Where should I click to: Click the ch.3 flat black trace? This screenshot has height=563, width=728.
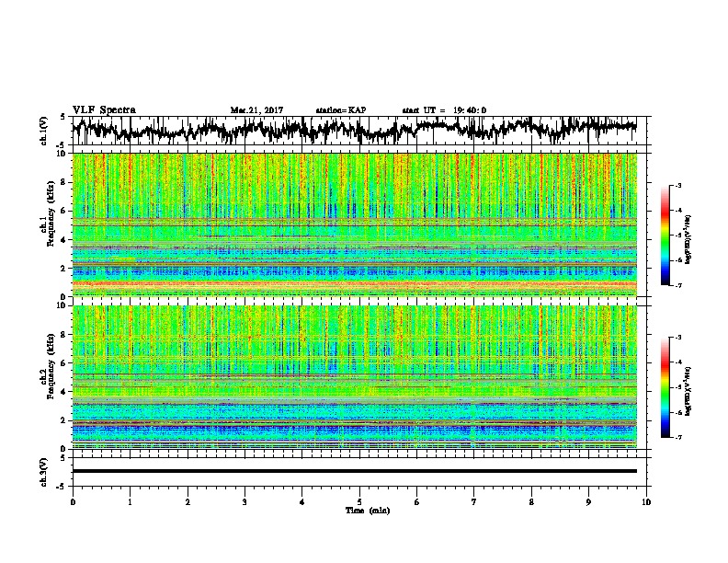(354, 471)
